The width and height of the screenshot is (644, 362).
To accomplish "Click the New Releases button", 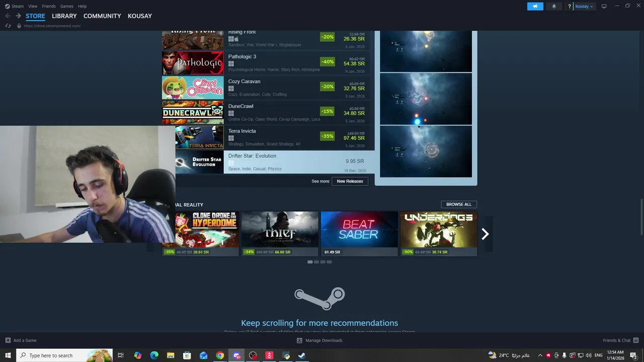I will [x=350, y=181].
